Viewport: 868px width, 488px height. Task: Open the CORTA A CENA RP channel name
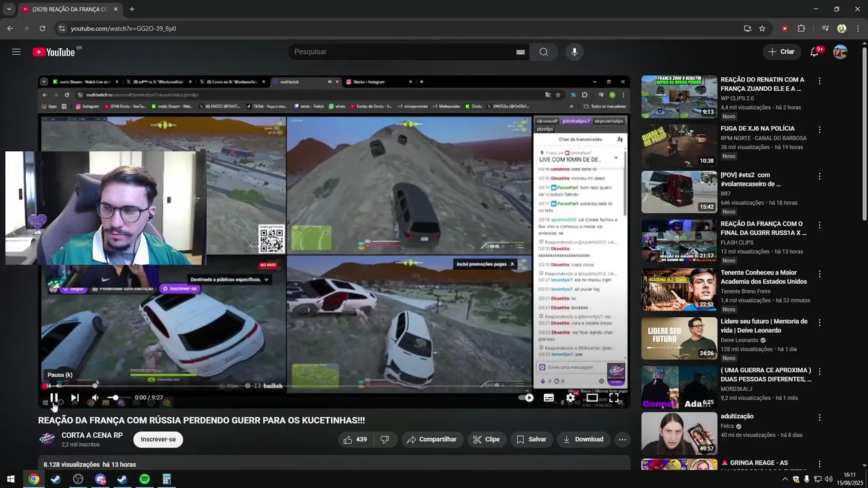point(92,435)
